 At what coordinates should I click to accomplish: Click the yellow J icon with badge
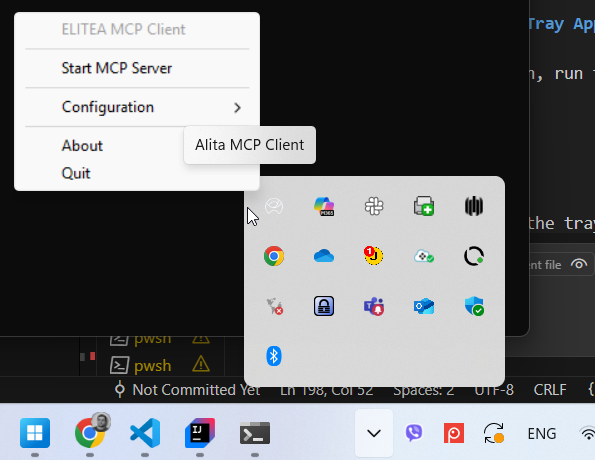(374, 255)
